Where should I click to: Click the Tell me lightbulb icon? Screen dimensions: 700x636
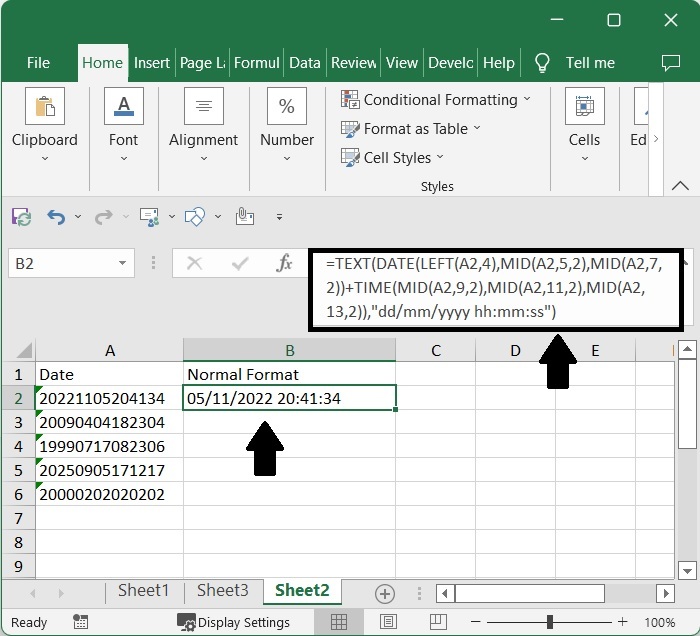[543, 62]
